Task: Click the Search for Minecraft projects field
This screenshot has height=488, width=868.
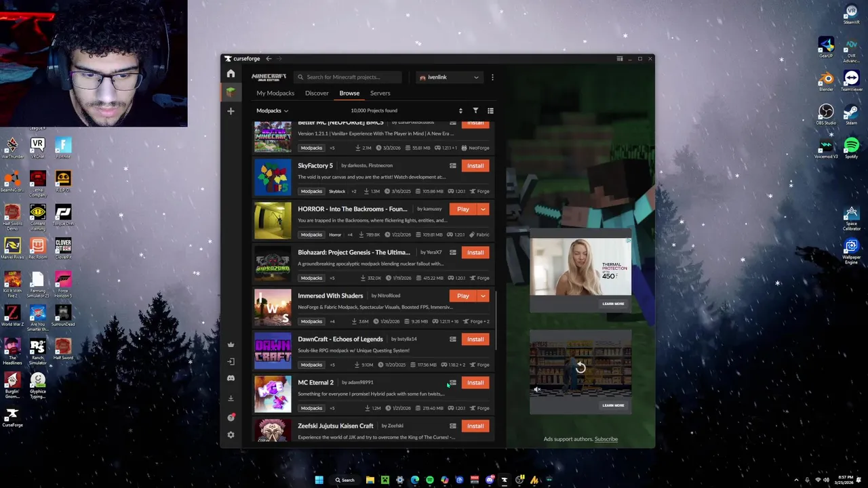Action: [349, 77]
